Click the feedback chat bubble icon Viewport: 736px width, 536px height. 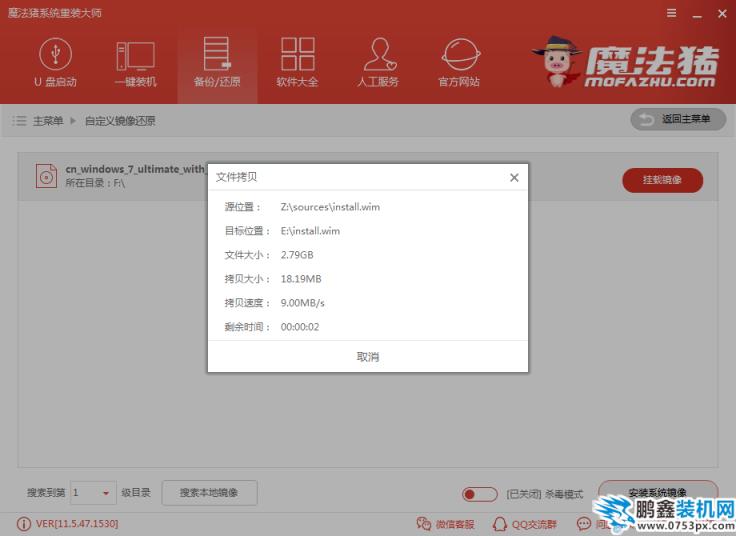(x=583, y=523)
